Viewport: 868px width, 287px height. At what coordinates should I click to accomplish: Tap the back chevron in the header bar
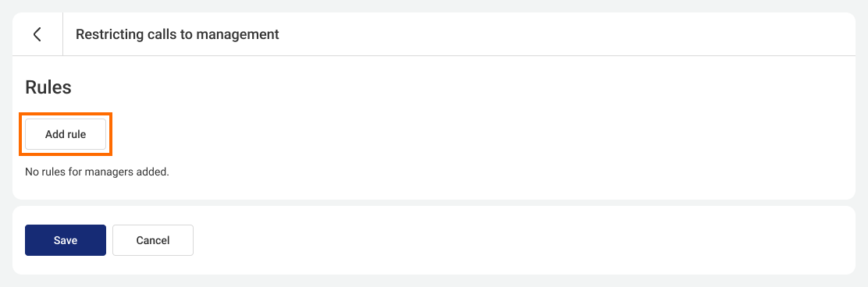pos(37,34)
